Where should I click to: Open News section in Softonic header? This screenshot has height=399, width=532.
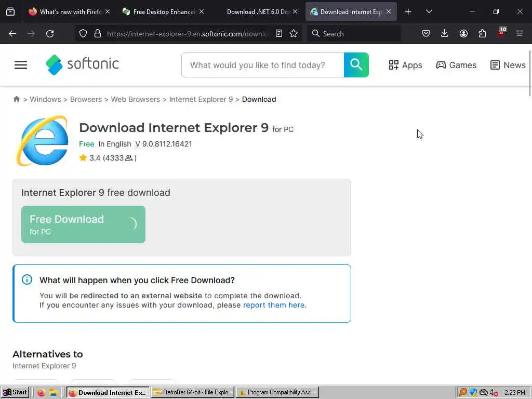coord(508,65)
